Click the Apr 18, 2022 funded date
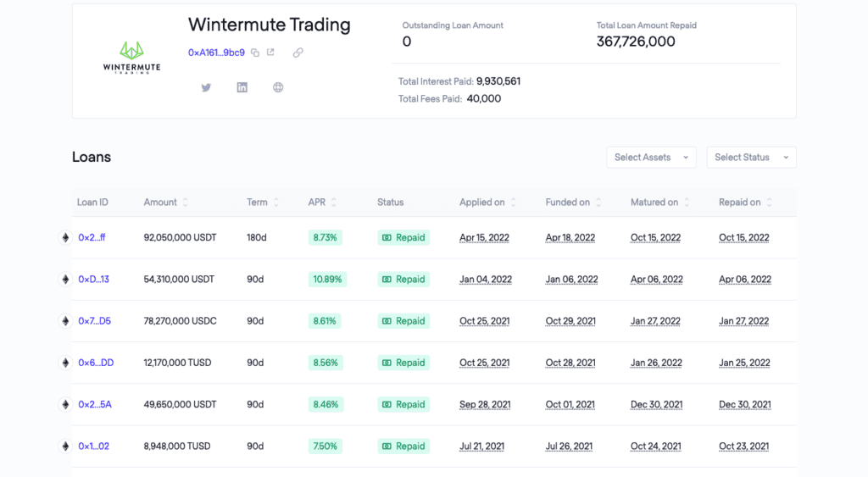The width and height of the screenshot is (868, 477). pos(570,238)
